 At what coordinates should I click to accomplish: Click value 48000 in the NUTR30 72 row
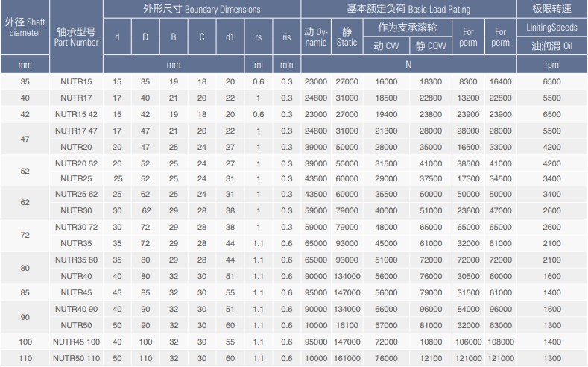pyautogui.click(x=386, y=227)
